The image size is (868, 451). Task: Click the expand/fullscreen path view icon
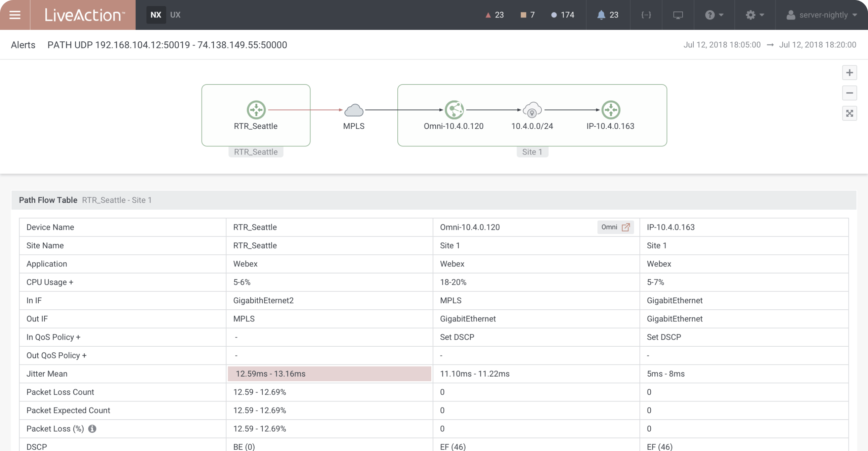coord(850,113)
